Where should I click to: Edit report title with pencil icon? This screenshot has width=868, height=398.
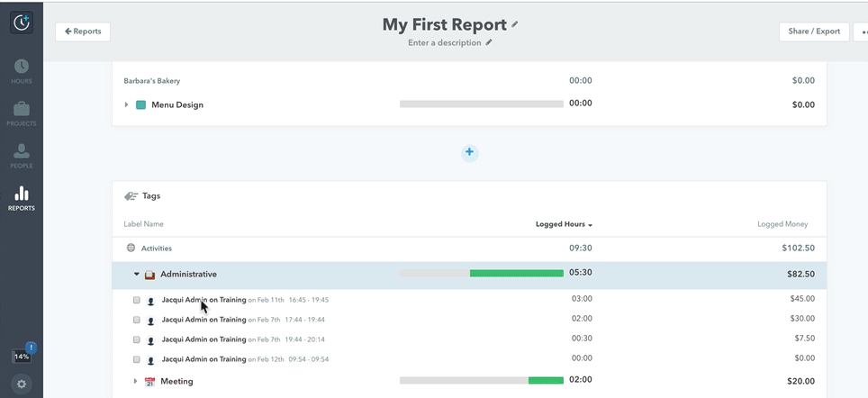tap(515, 25)
